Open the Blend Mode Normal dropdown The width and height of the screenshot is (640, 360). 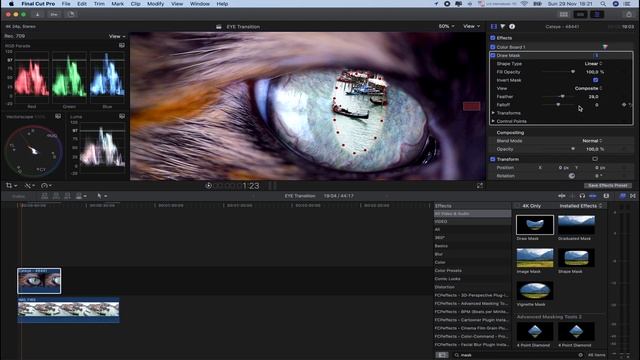(x=592, y=141)
